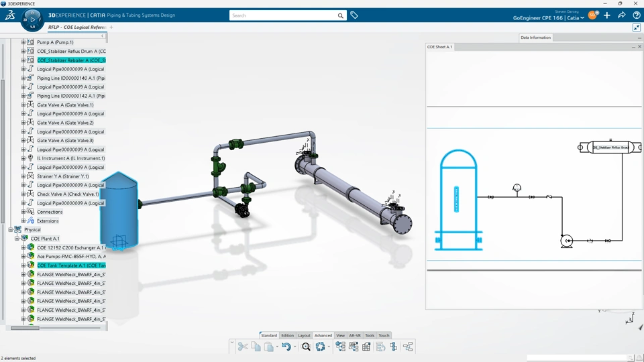The image size is (644, 362).
Task: Open the Update options dropdown arrow
Action: 329,347
